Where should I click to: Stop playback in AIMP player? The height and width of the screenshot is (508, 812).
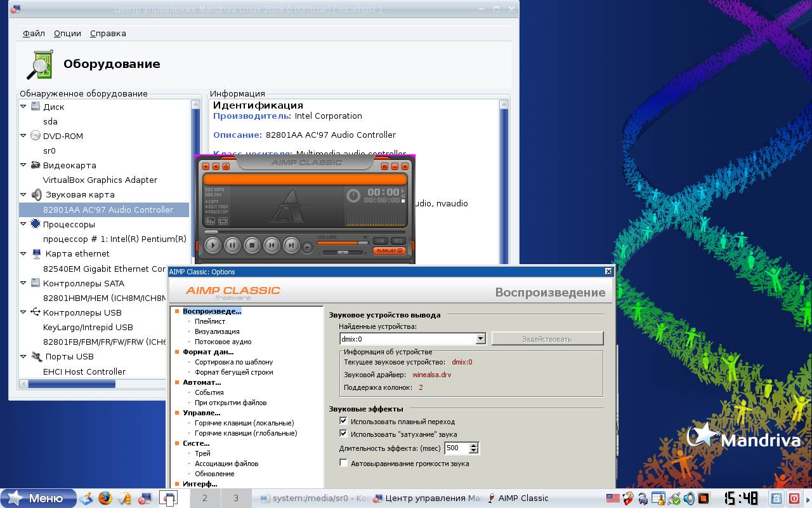click(x=252, y=244)
